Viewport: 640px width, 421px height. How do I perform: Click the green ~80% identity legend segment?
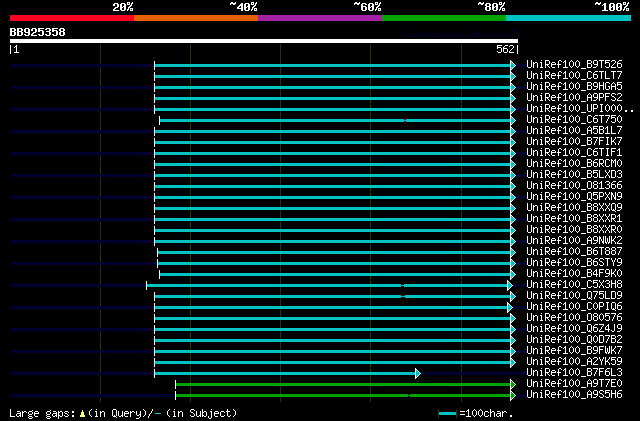(444, 18)
